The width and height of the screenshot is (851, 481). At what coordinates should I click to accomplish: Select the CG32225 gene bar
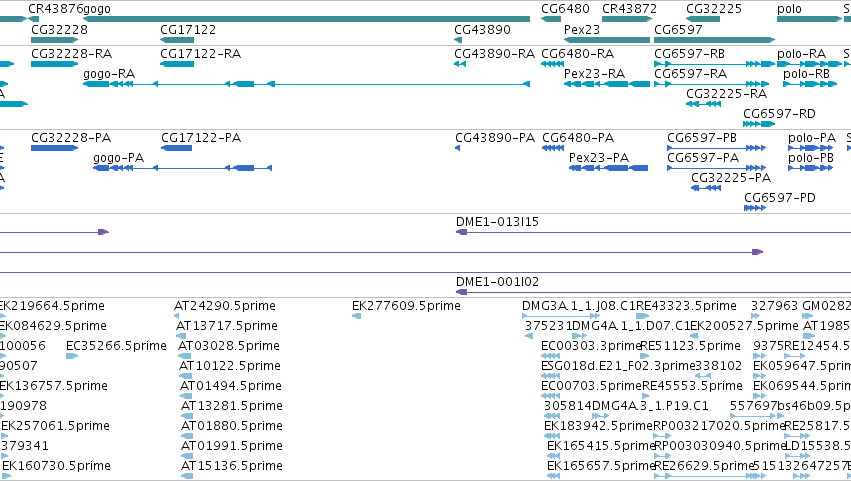703,19
